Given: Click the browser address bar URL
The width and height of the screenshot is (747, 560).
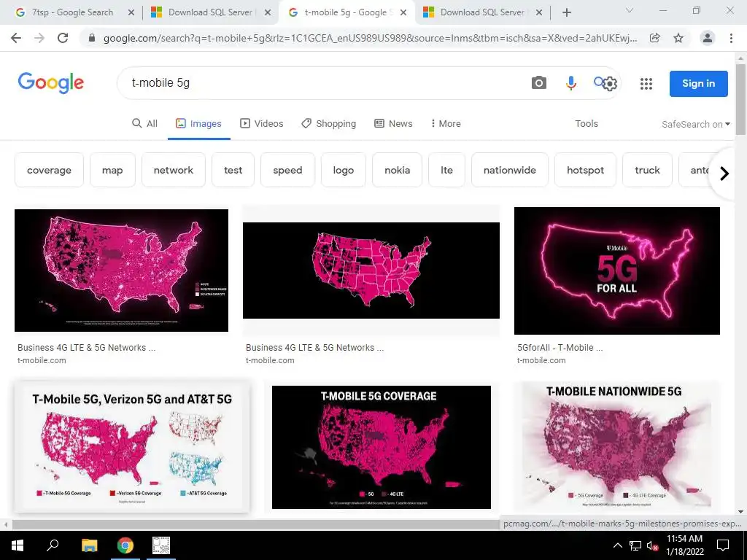Looking at the screenshot, I should pos(370,38).
